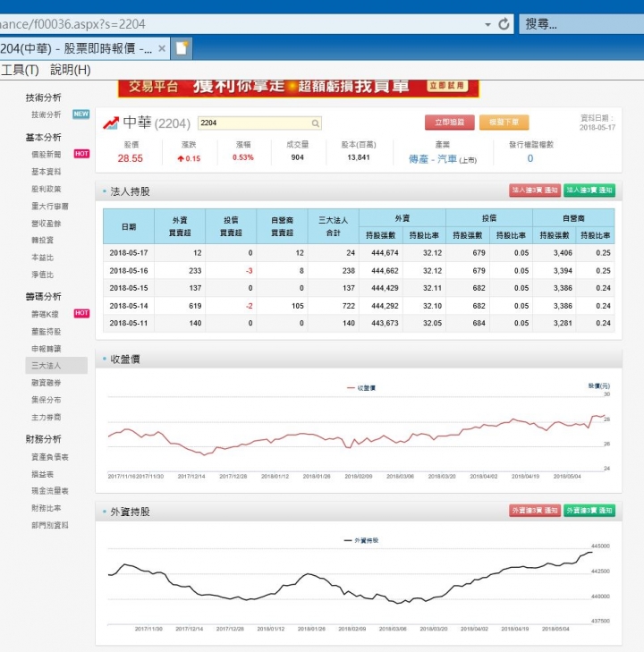Click the 成交量 value 904
This screenshot has width=644, height=652.
pos(298,157)
